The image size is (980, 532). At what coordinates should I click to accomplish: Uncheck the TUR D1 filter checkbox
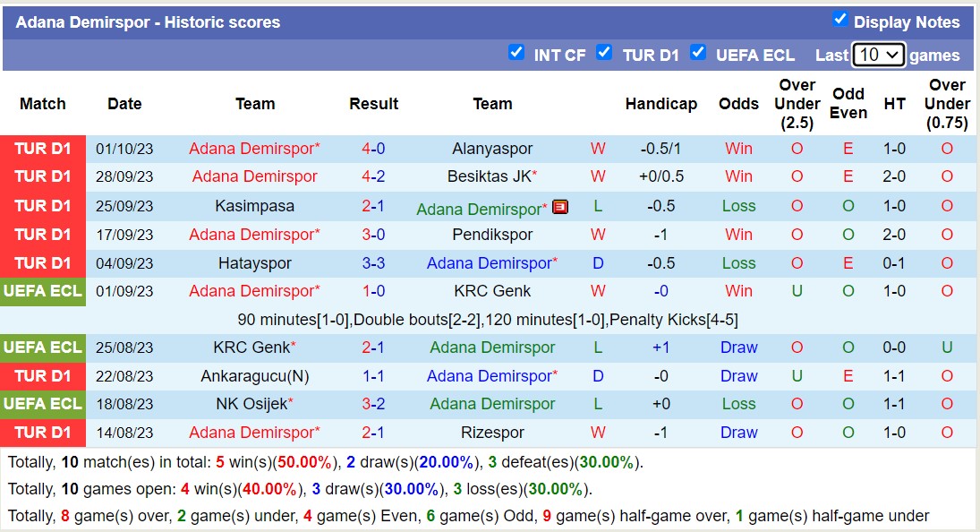coord(604,53)
